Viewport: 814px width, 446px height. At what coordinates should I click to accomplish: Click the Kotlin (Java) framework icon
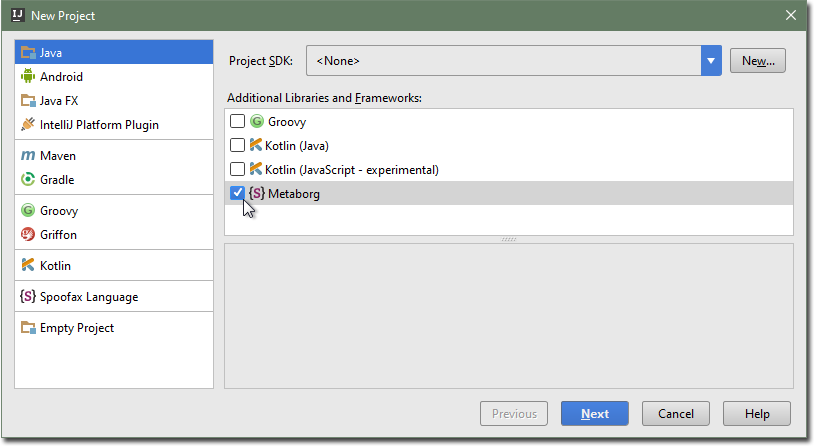coord(255,145)
